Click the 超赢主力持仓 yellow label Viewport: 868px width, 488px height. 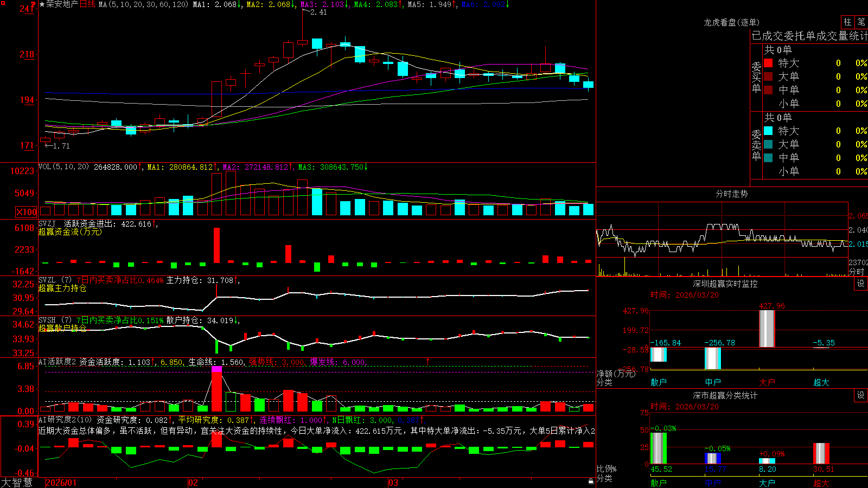62,288
